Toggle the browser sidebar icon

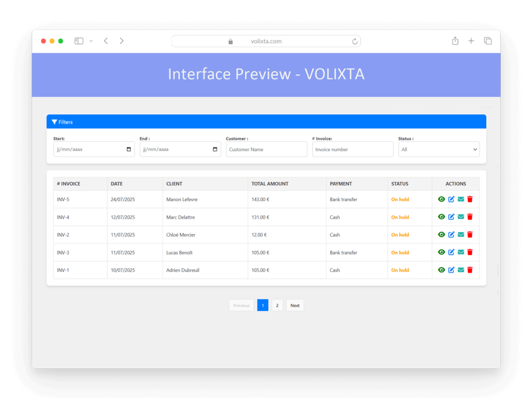click(x=79, y=41)
